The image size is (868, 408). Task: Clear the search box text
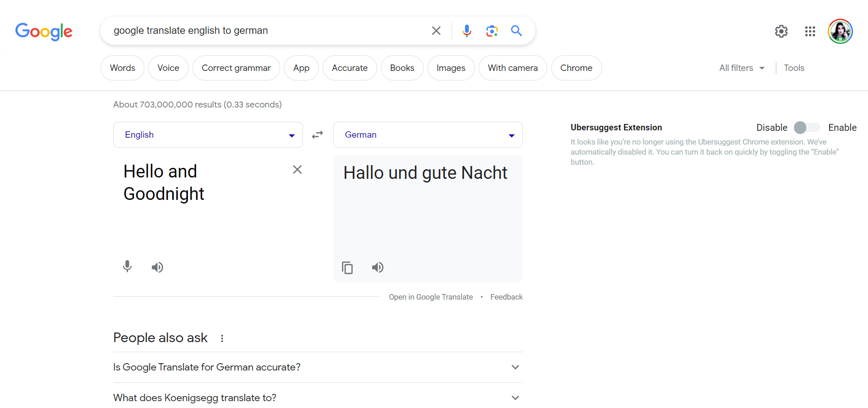(436, 31)
